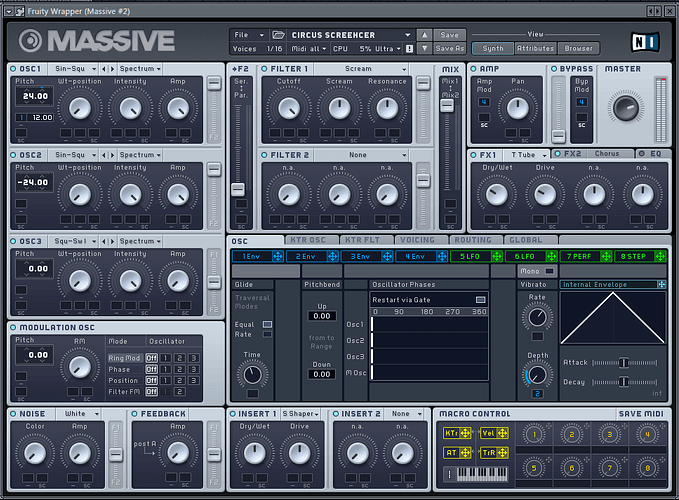Click the Save button
The image size is (679, 500).
[x=449, y=35]
